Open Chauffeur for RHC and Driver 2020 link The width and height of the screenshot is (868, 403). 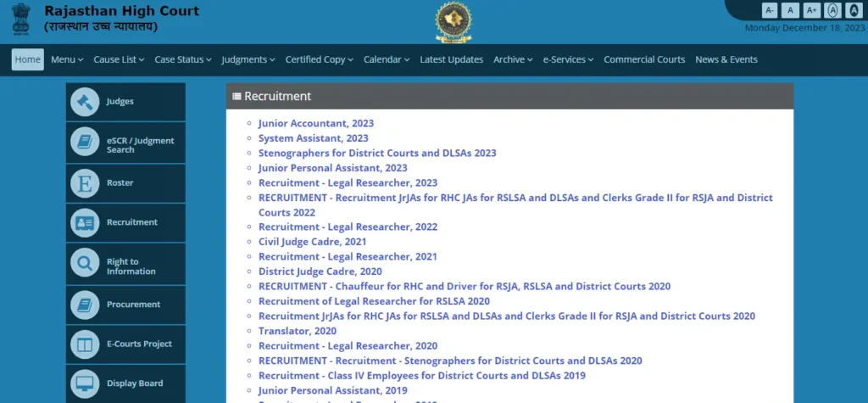465,287
